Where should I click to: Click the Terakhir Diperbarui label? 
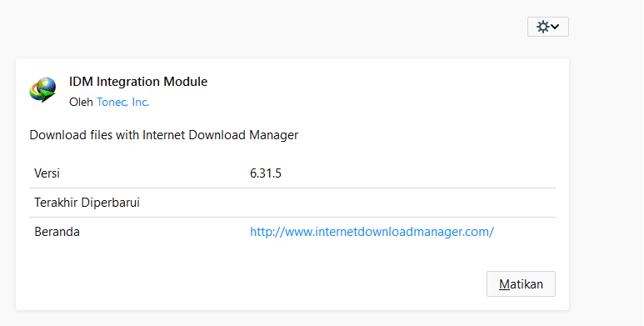[87, 203]
